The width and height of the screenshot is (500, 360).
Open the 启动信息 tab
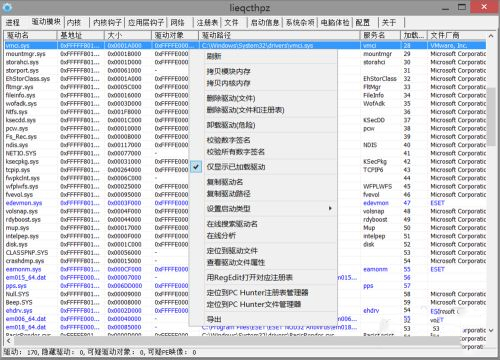click(265, 22)
